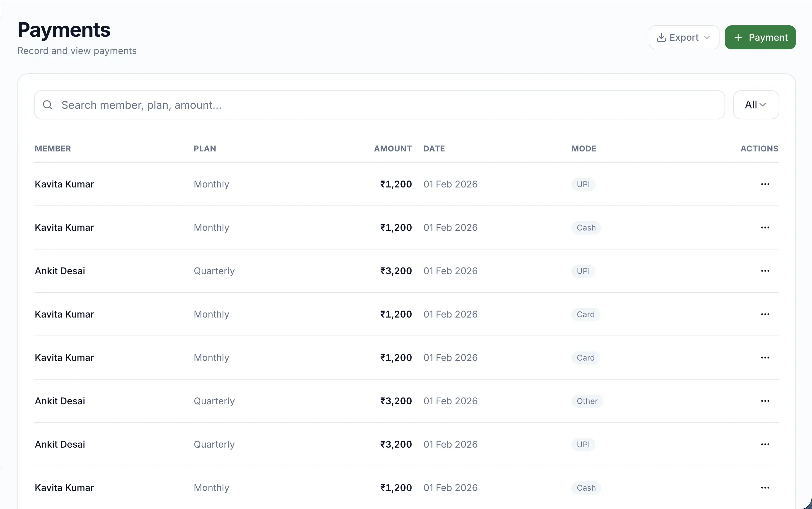The width and height of the screenshot is (812, 509).
Task: Click the Payments page heading
Action: pyautogui.click(x=64, y=29)
